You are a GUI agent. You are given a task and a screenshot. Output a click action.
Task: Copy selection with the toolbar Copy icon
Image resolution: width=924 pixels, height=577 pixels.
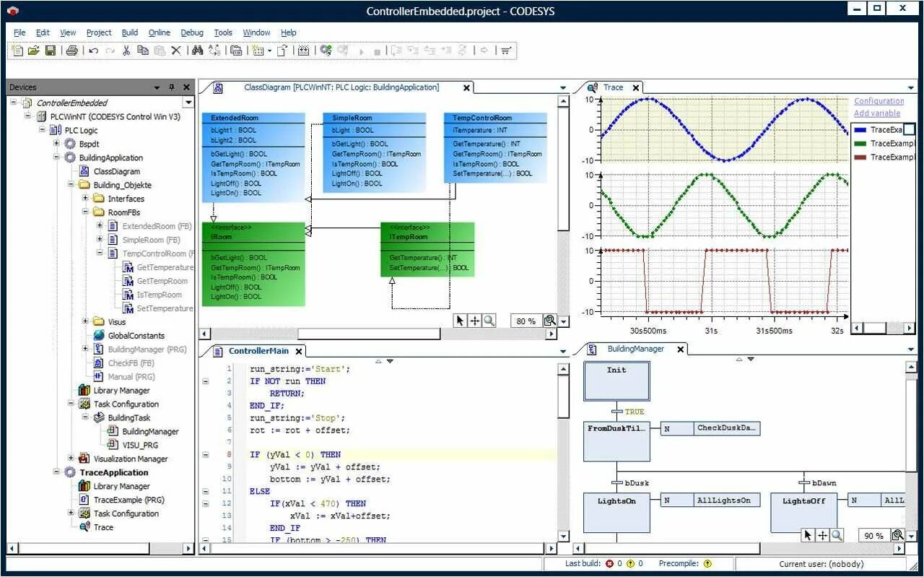[143, 51]
